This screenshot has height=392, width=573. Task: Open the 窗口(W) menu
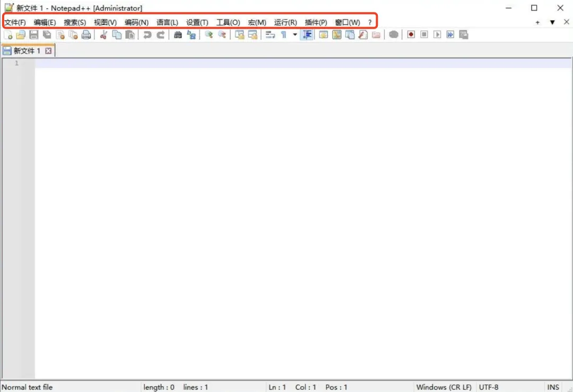coord(347,22)
